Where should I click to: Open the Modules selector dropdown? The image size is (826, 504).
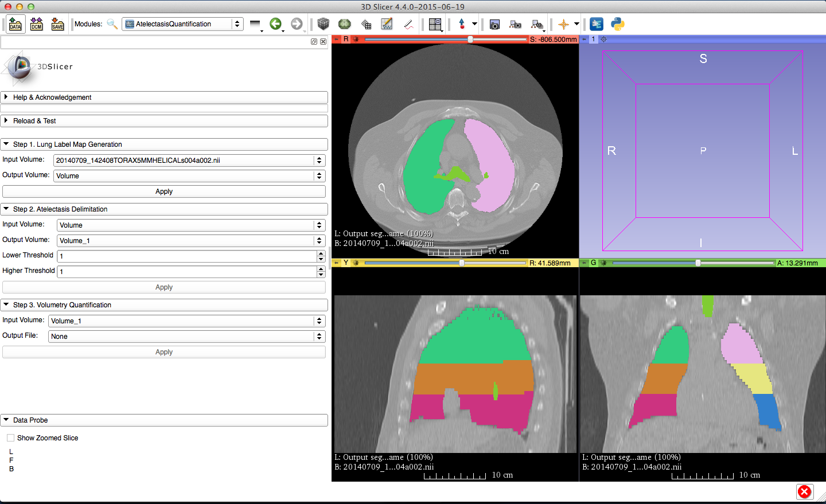[x=182, y=24]
